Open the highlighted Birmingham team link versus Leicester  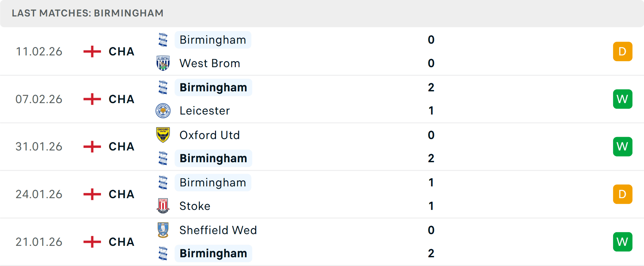click(x=213, y=87)
